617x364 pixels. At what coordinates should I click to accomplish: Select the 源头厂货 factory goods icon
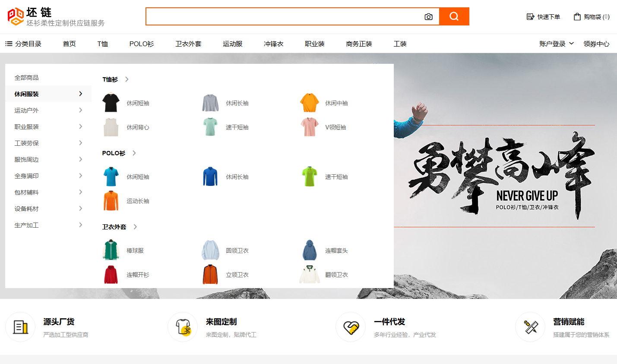(20, 326)
